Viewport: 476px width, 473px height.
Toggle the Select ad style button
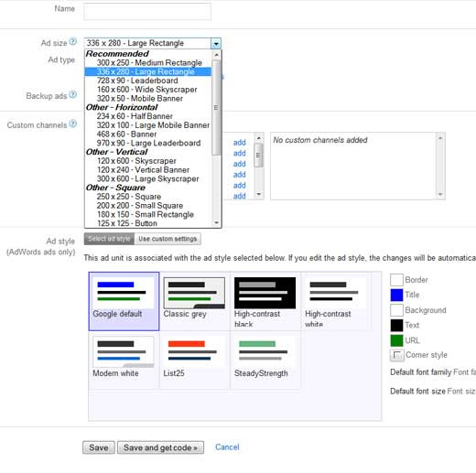[x=109, y=239]
